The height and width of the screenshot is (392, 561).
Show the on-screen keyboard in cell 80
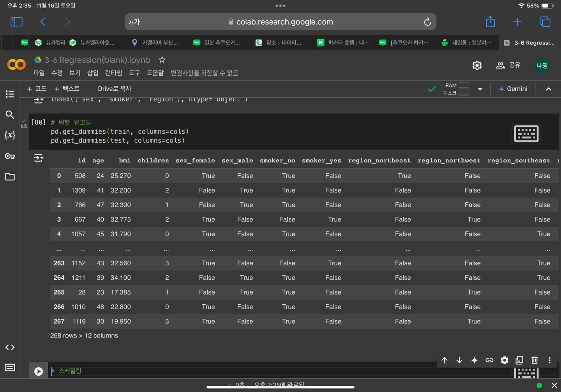526,134
